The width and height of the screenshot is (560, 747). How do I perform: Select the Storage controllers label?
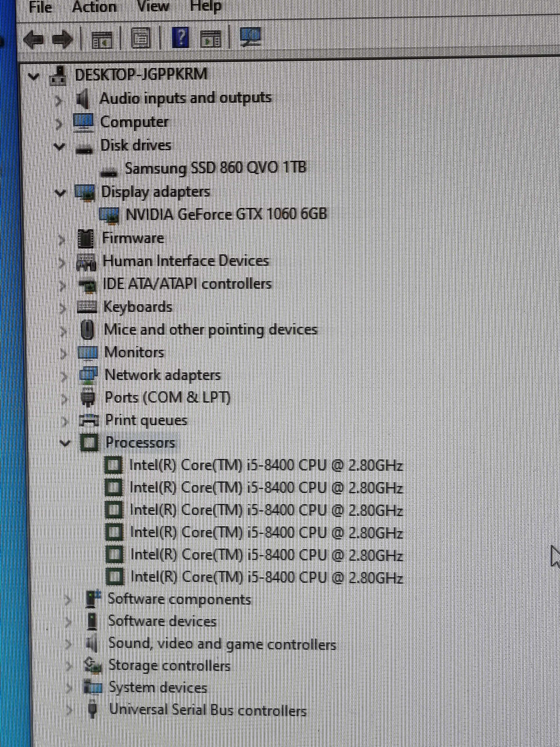169,666
